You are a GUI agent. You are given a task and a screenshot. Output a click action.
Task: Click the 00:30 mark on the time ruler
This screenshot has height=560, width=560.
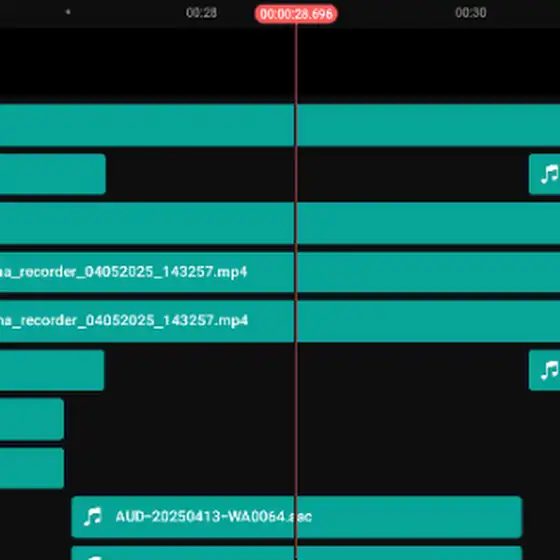click(471, 13)
